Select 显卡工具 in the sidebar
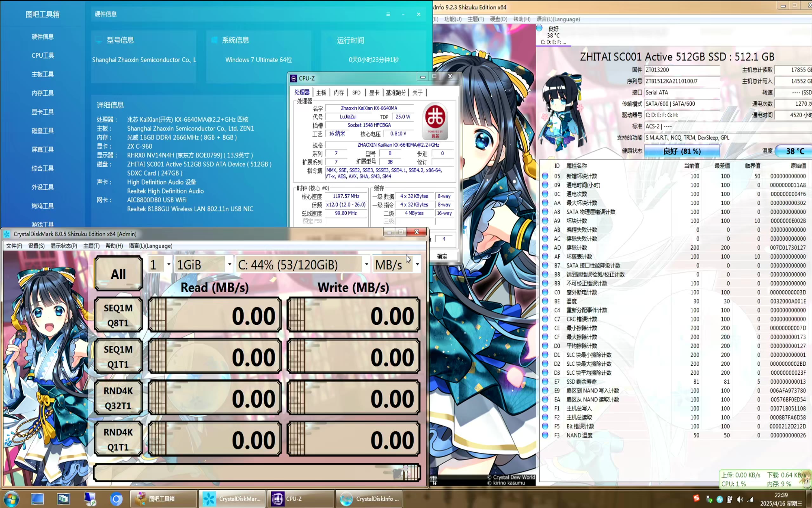812x508 pixels. pos(43,112)
